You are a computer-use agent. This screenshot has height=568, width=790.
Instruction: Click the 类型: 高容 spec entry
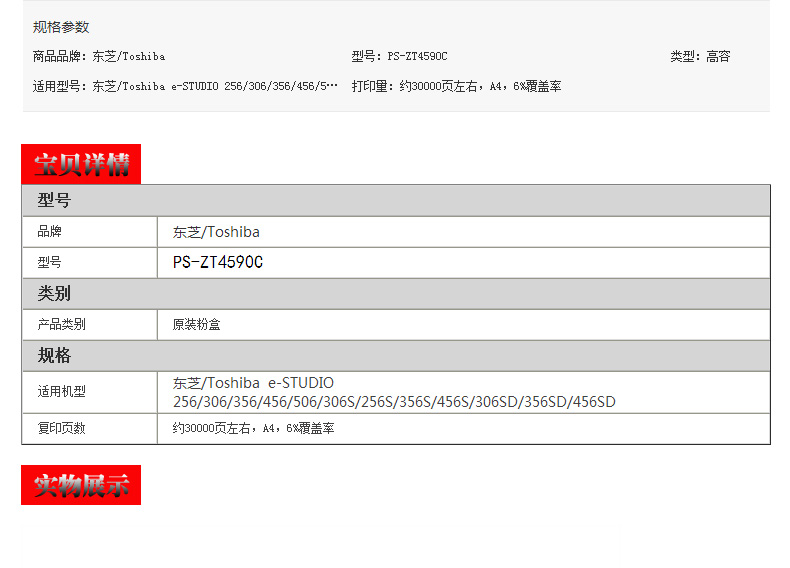pos(700,56)
